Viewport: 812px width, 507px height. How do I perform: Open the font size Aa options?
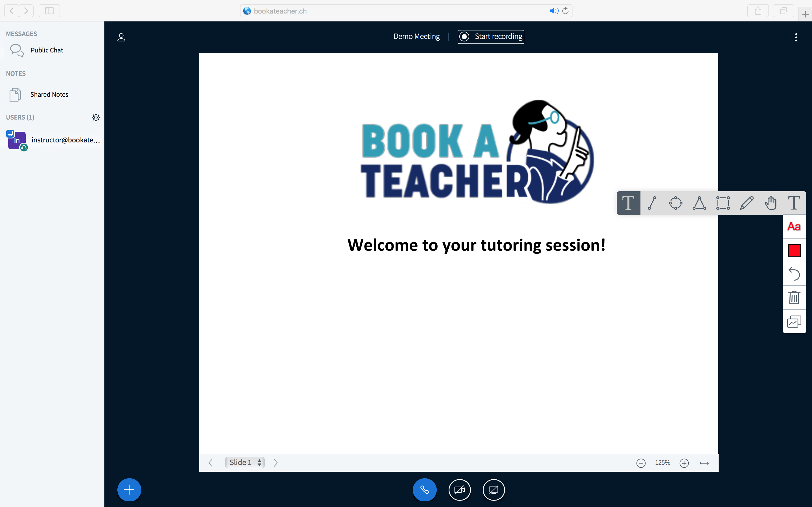[x=794, y=227]
